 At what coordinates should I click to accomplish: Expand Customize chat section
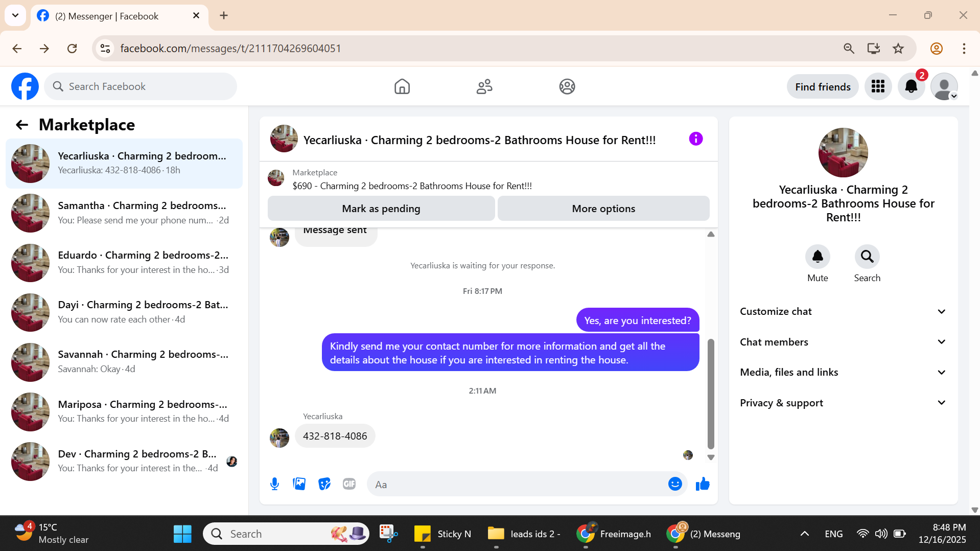[843, 311]
